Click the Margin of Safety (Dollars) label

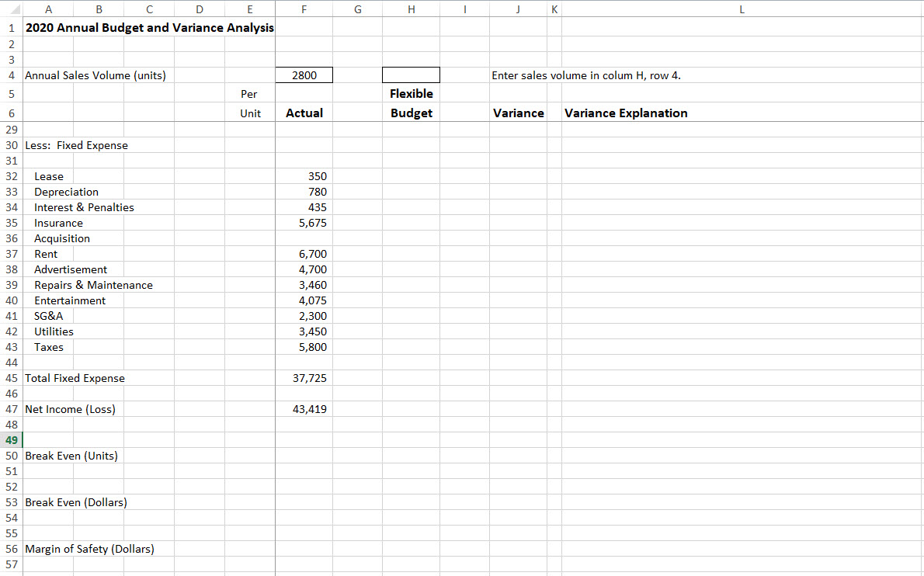point(90,549)
